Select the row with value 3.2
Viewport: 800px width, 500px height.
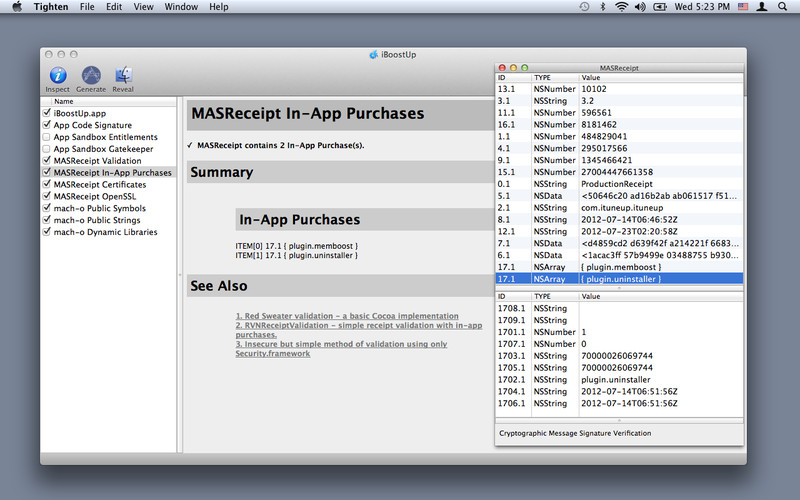tap(619, 101)
